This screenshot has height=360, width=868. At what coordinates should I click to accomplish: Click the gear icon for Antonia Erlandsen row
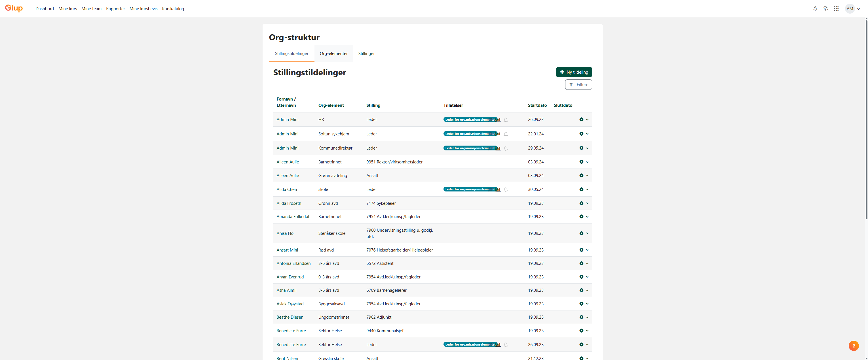pyautogui.click(x=581, y=263)
